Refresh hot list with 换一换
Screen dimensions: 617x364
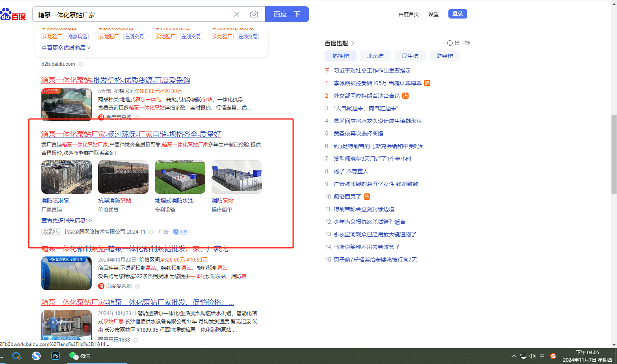pos(459,43)
